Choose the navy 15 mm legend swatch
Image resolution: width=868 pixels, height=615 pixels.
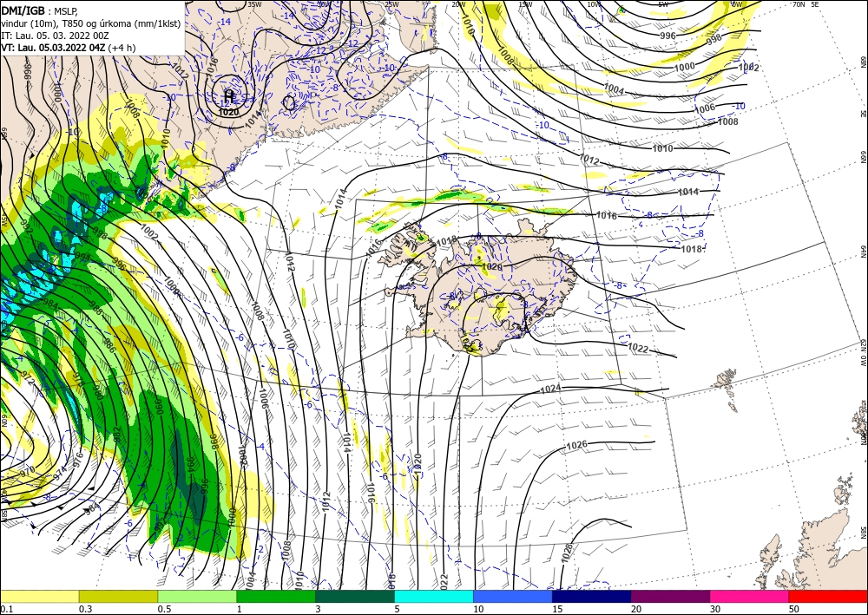(592, 596)
